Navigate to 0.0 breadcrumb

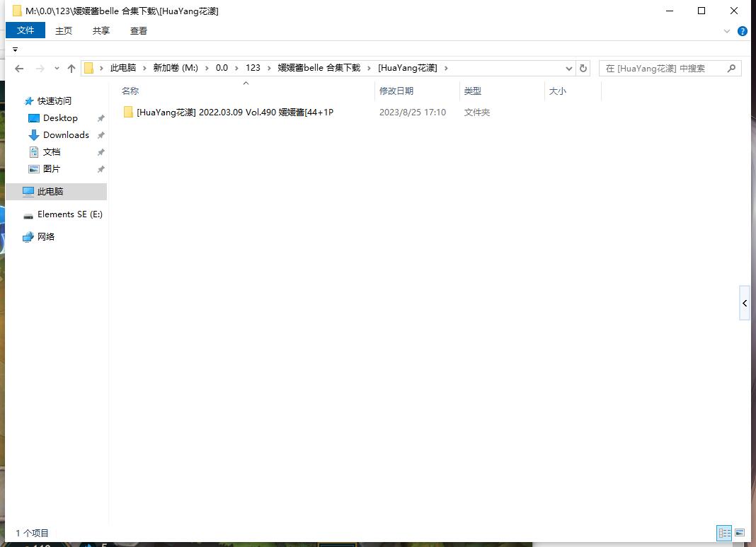coord(222,68)
